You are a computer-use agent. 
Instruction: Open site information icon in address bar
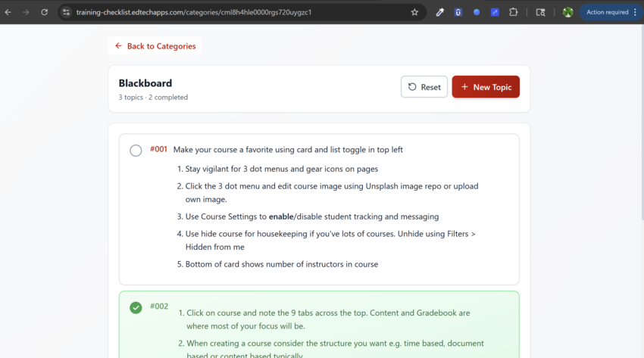click(x=66, y=12)
